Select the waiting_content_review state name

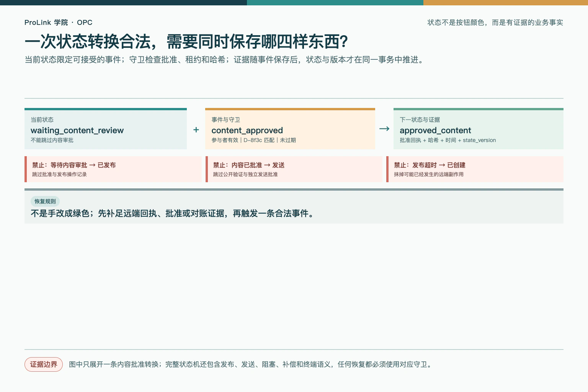point(77,131)
